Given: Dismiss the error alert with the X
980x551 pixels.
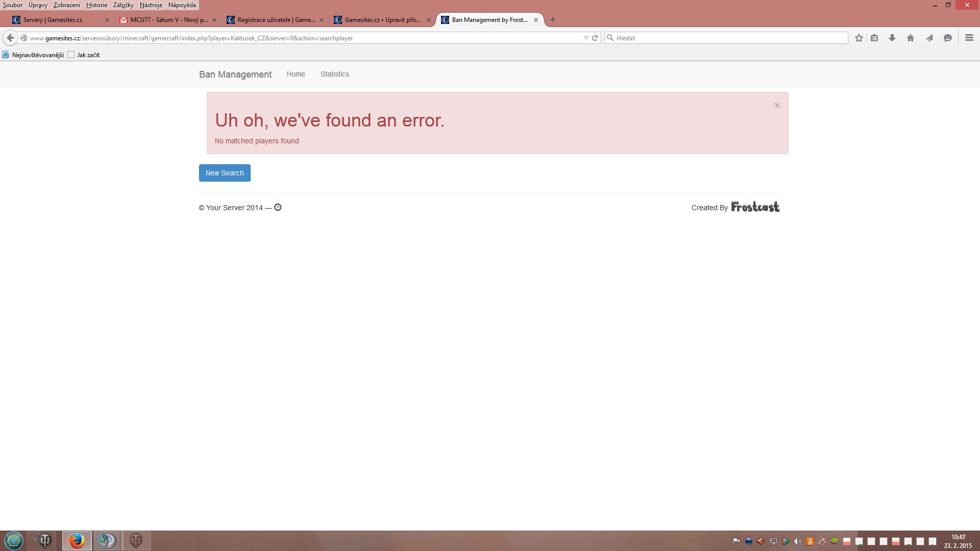Looking at the screenshot, I should [x=777, y=106].
